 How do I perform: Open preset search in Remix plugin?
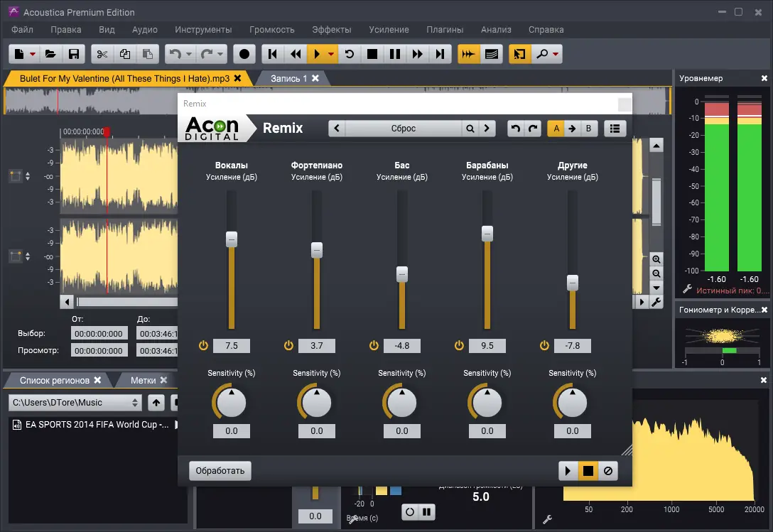click(470, 129)
